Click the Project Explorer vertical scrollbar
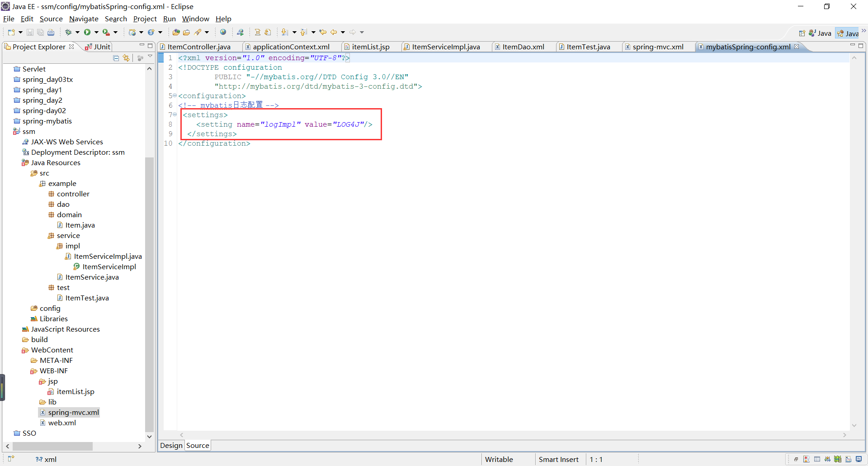Image resolution: width=868 pixels, height=466 pixels. pyautogui.click(x=149, y=294)
